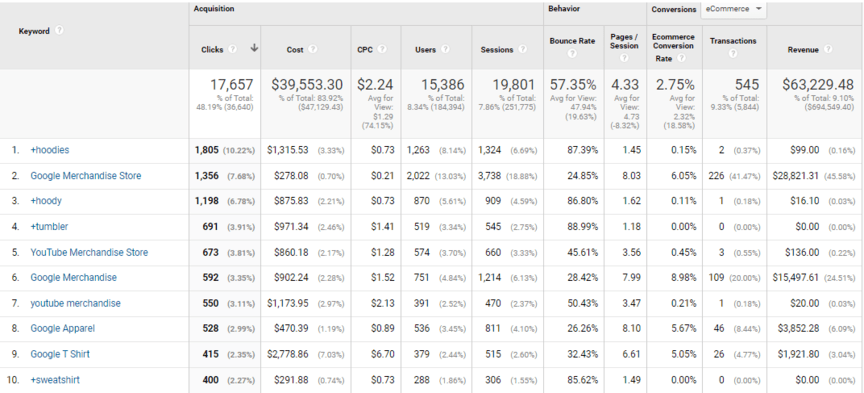Select average CPC value $2.24
This screenshot has height=393, width=864.
[375, 85]
